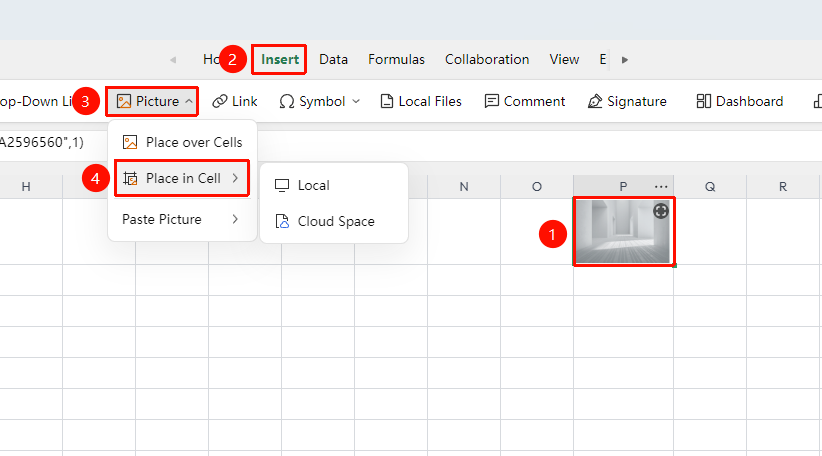
Task: Insert a Signature
Action: pyautogui.click(x=627, y=101)
